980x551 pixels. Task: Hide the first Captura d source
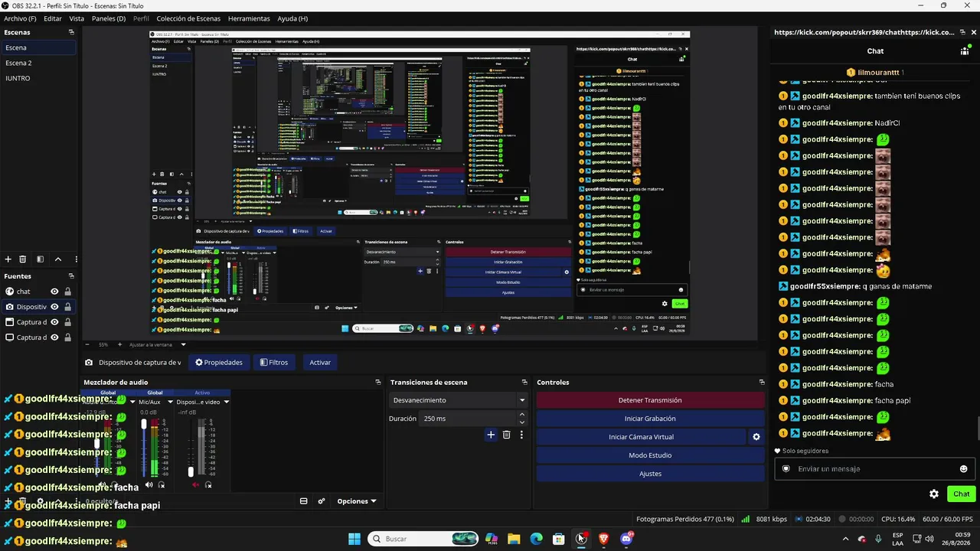point(54,322)
